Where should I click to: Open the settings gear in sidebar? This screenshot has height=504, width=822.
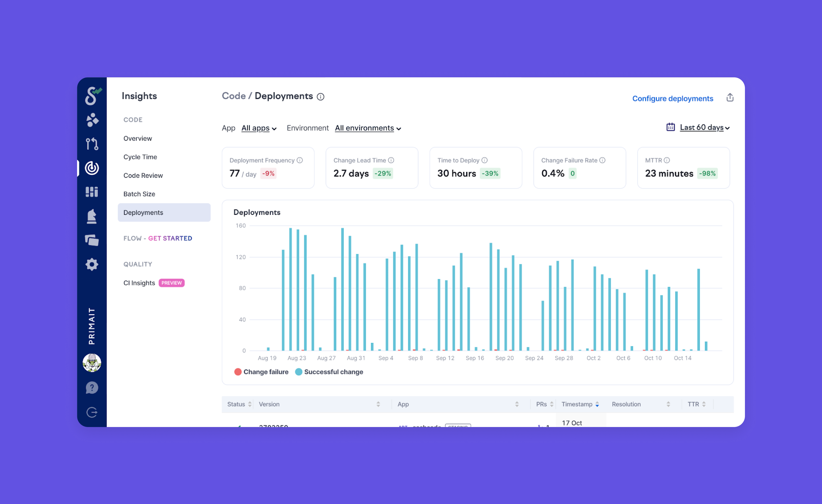click(92, 264)
